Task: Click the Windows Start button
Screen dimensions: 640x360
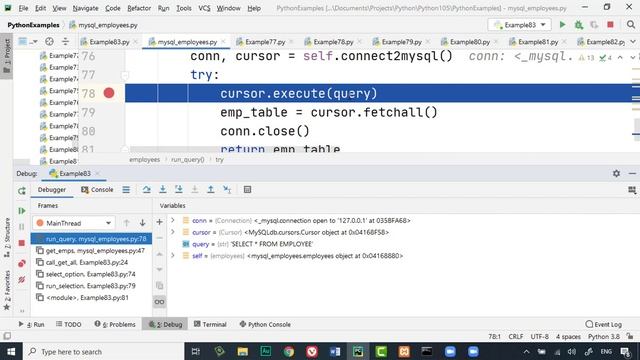Action: click(x=11, y=351)
